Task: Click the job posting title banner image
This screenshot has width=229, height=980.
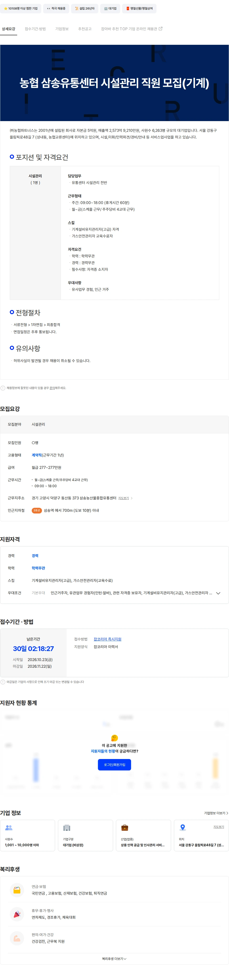Action: coord(114,83)
